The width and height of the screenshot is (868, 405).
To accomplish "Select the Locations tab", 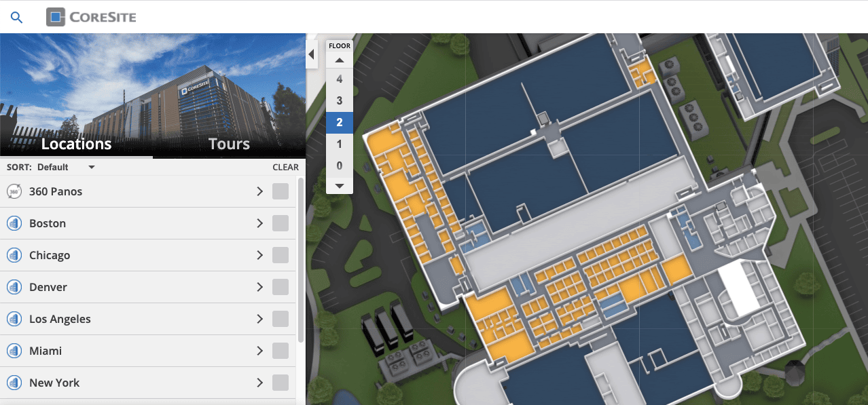I will [76, 144].
